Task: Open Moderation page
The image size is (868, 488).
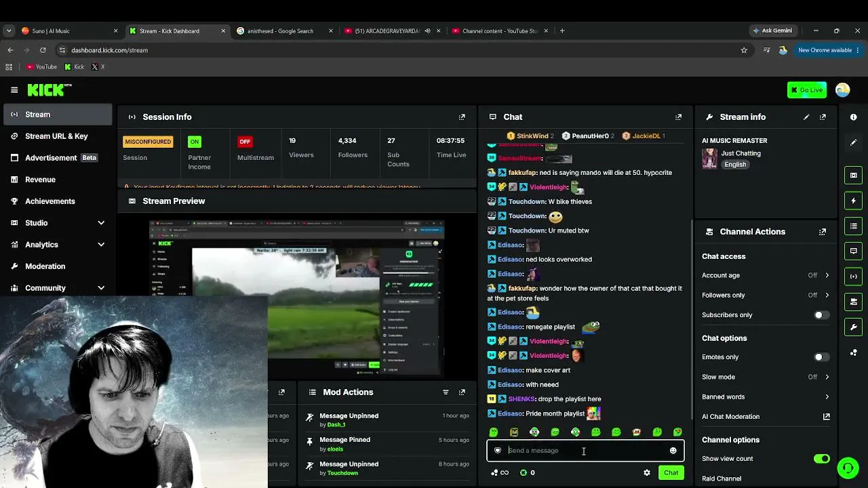Action: tap(57, 266)
